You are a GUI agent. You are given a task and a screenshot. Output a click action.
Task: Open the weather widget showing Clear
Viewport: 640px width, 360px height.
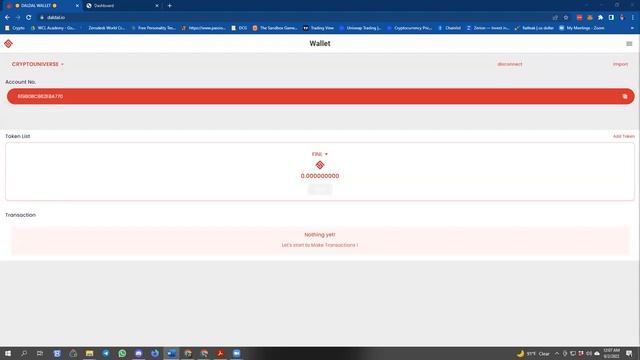click(533, 353)
